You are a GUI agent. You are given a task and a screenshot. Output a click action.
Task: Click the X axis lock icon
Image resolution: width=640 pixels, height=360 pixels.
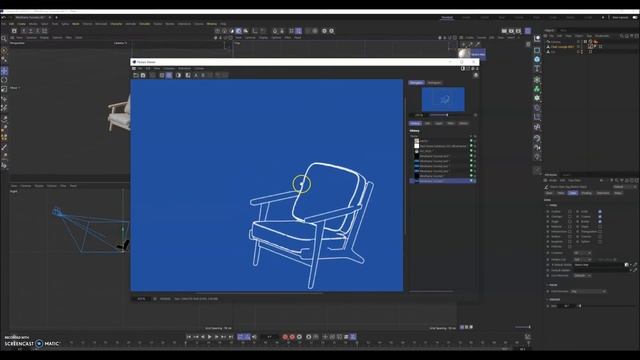pos(24,31)
